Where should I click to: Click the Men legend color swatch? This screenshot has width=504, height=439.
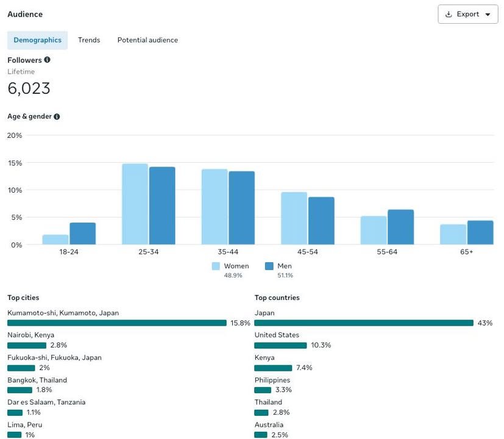point(269,266)
